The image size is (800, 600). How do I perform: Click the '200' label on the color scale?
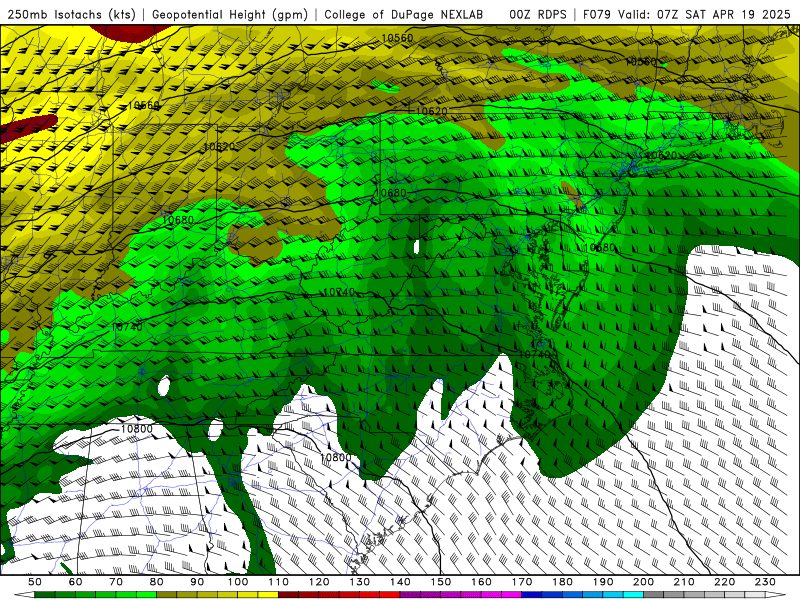[x=643, y=582]
